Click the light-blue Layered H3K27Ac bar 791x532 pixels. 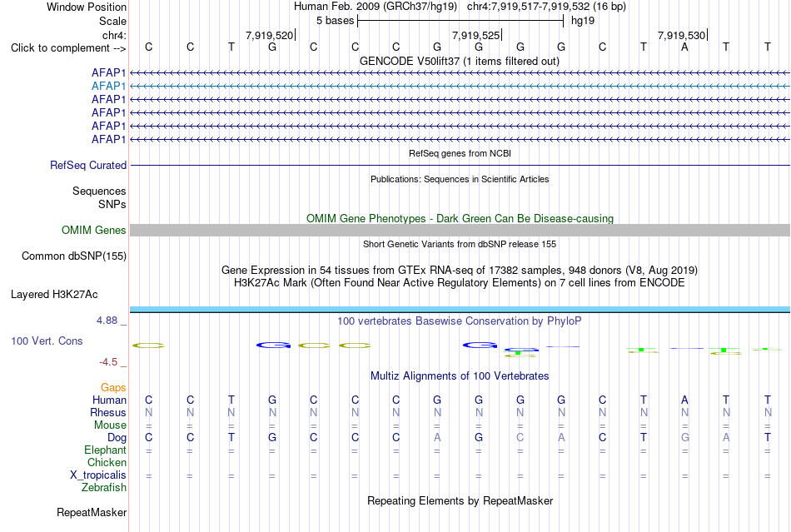[460, 309]
